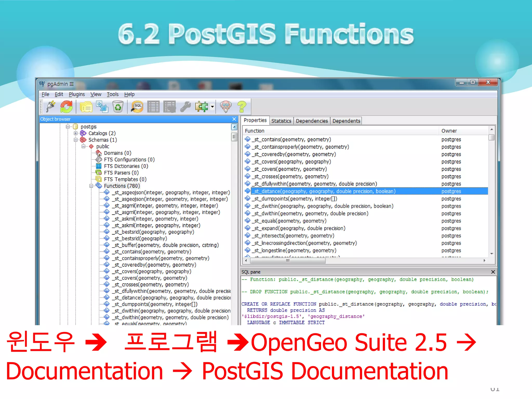Viewport: 532px width, 399px height.
Task: Open the File menu
Action: click(45, 94)
